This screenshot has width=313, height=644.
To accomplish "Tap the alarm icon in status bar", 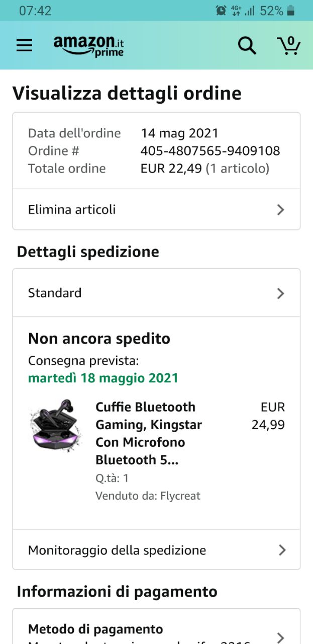I will point(221,11).
